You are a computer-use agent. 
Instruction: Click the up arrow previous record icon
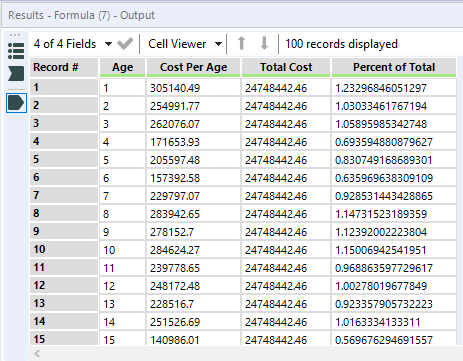(241, 43)
